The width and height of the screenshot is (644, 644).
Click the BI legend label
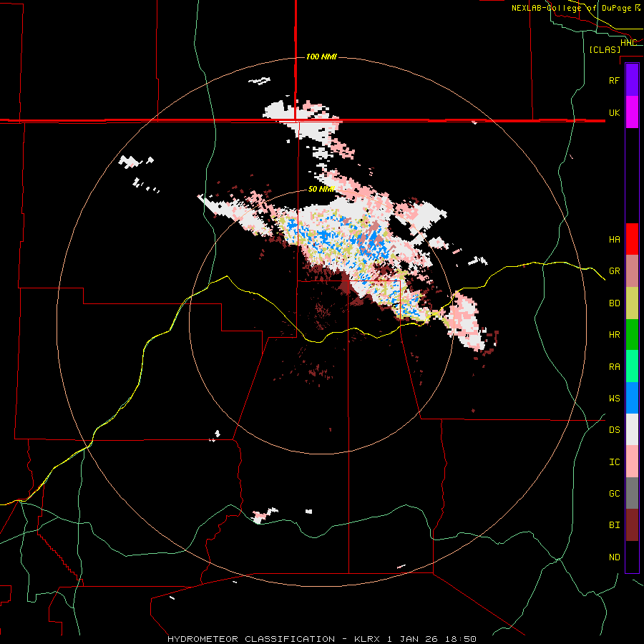tap(614, 525)
